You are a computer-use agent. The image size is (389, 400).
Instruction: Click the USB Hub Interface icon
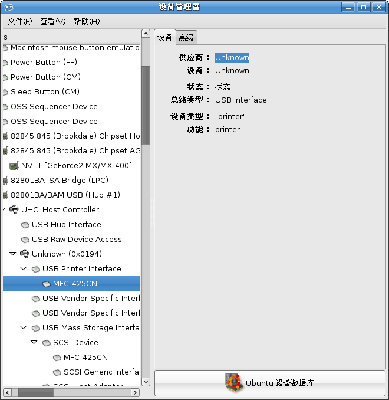point(25,225)
